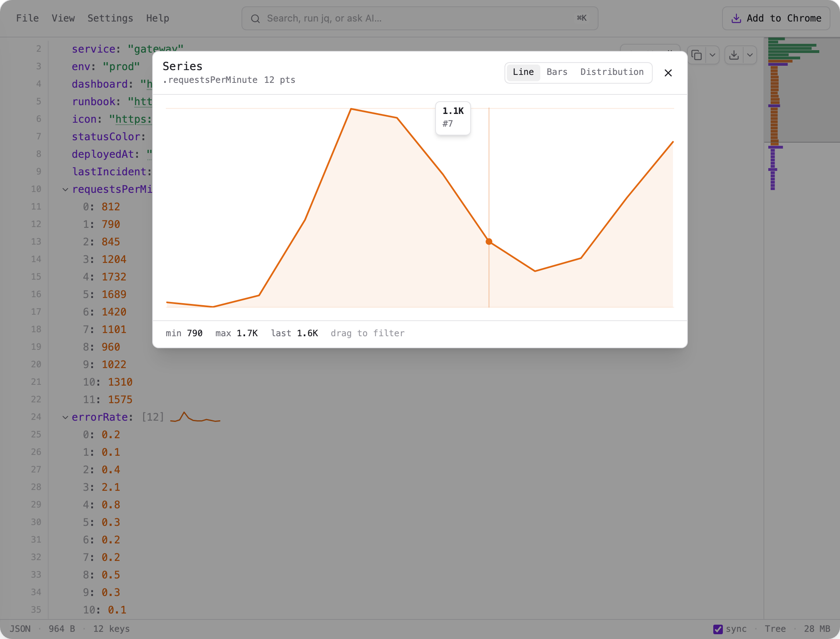Click the value 960 at index 8
Viewport: 840px width, 639px height.
coord(111,347)
